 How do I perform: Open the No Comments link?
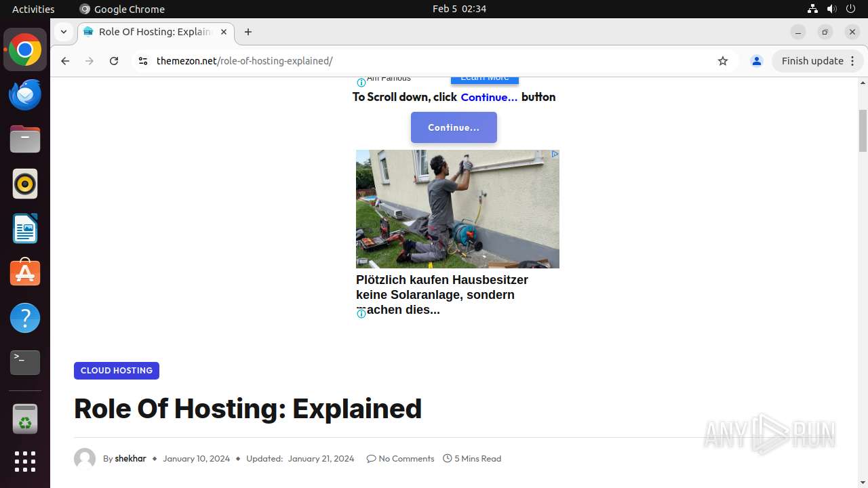[x=400, y=459]
